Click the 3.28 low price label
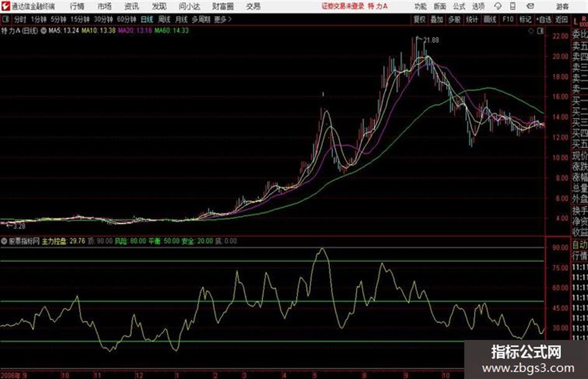Viewport: 588px width, 379px height. (19, 226)
